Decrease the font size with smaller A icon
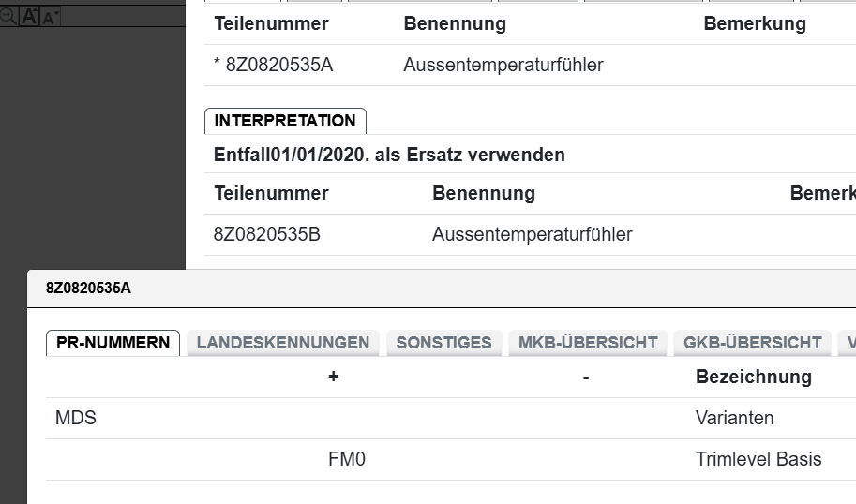This screenshot has height=504, width=856. click(50, 16)
